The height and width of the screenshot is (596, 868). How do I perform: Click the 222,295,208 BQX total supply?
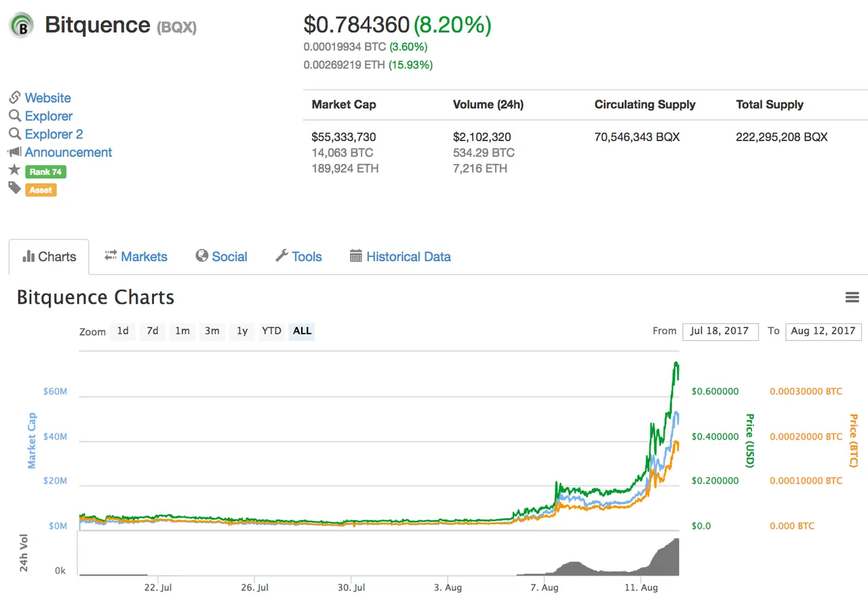click(782, 137)
